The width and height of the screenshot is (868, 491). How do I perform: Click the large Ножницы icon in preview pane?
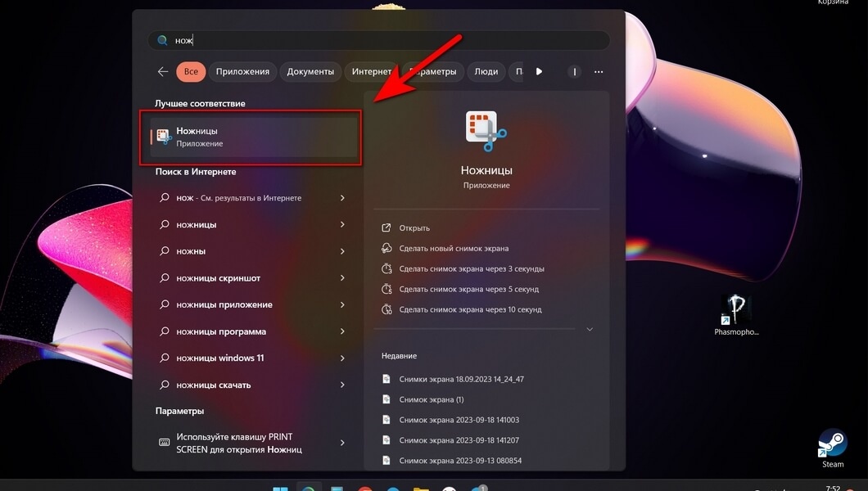point(486,131)
